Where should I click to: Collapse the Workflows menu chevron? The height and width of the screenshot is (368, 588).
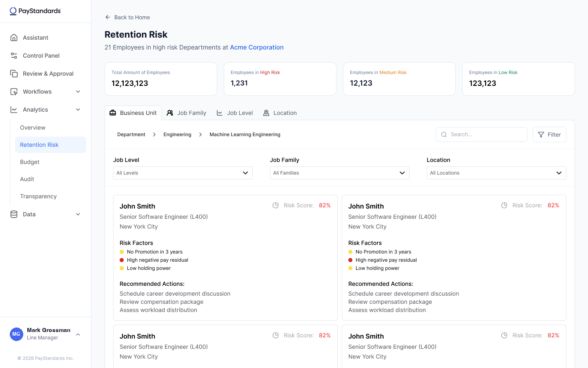click(x=78, y=92)
